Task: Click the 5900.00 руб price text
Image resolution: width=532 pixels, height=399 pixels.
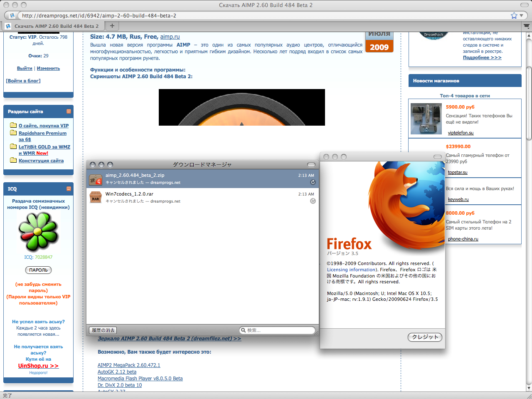Action: pos(460,107)
